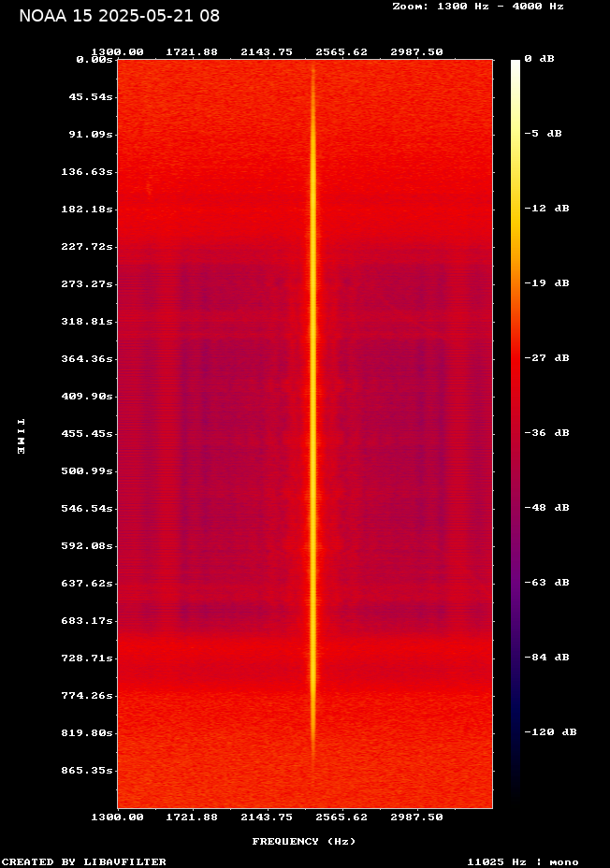This screenshot has height=868, width=610.
Task: Click the 637.62s time label
Action: (87, 583)
